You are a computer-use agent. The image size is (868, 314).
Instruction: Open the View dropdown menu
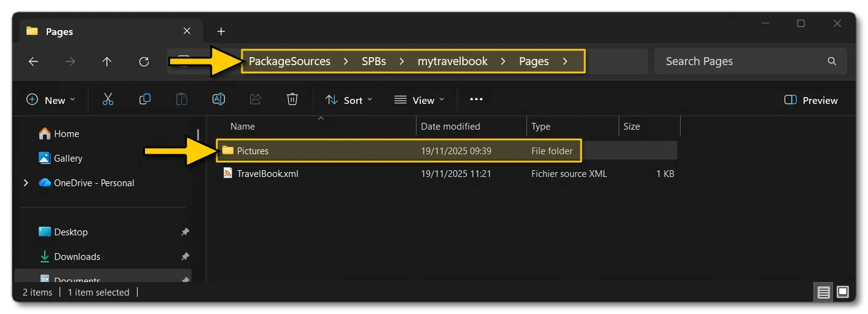pos(419,100)
